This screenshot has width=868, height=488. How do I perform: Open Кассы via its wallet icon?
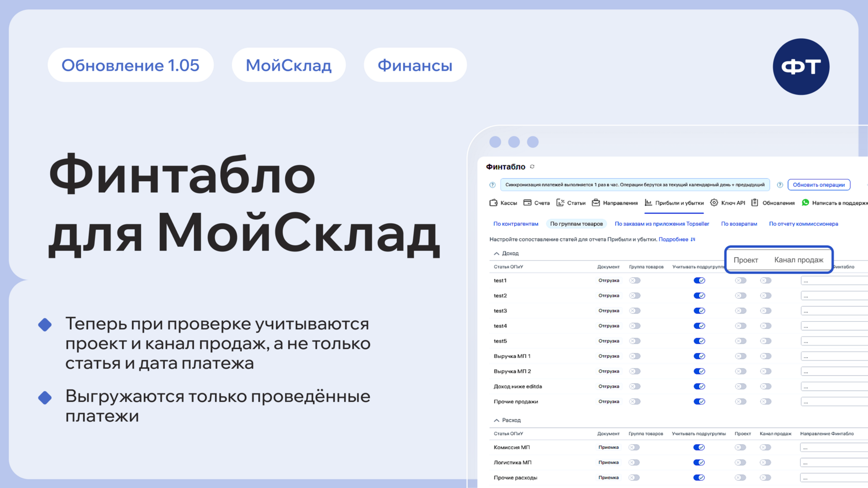(x=493, y=203)
